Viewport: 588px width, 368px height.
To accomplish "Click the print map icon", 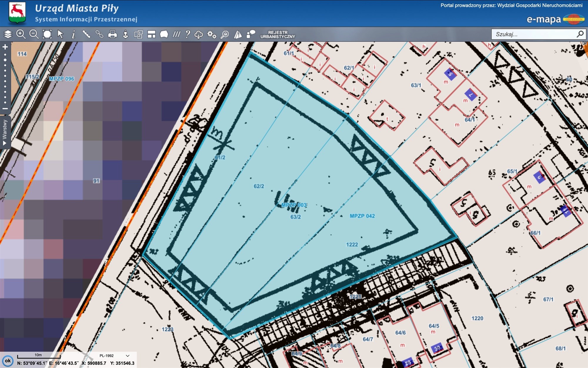I will point(112,34).
